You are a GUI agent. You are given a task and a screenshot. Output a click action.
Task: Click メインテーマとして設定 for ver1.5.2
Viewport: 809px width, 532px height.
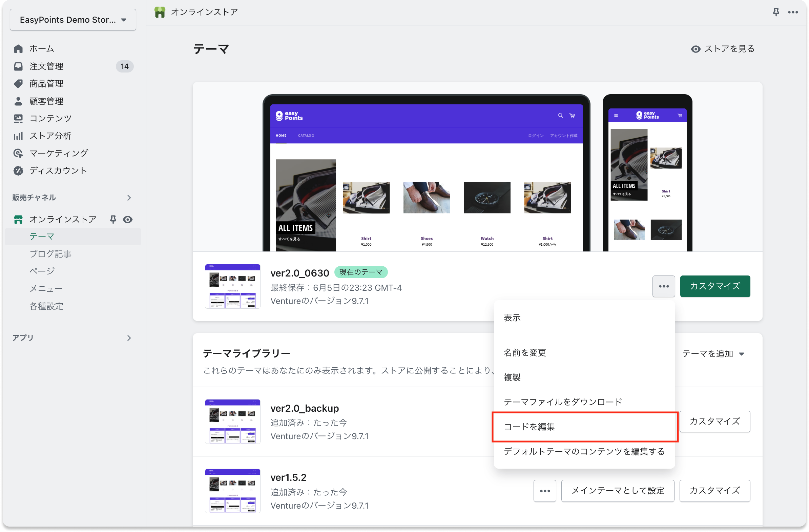tap(617, 491)
